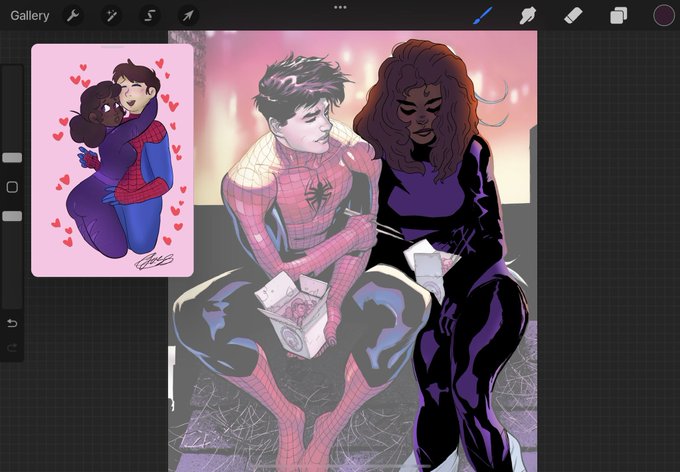Screen dimensions: 680x472
Task: Select the Smudge tool
Action: click(x=527, y=16)
